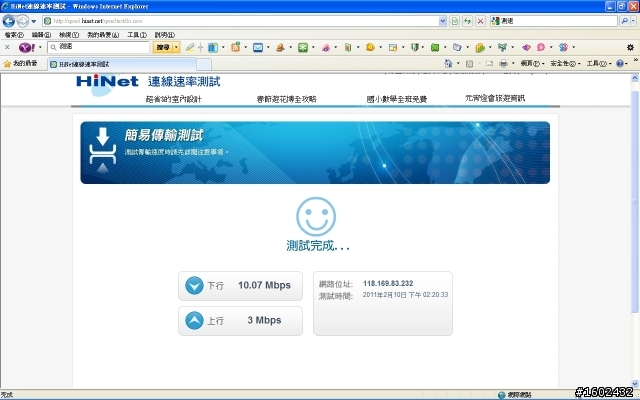This screenshot has height=400, width=640.
Task: Open the 春節遊花博全攻略 link
Action: click(287, 99)
